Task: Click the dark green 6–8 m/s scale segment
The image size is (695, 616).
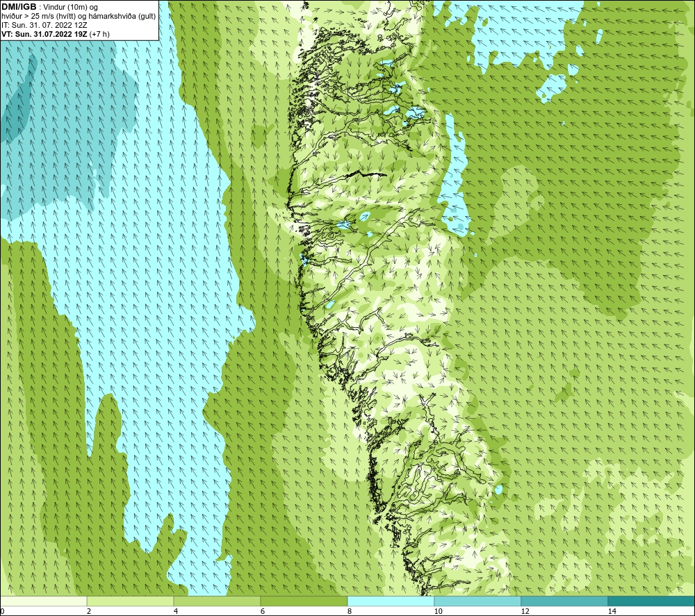Action: [x=304, y=601]
